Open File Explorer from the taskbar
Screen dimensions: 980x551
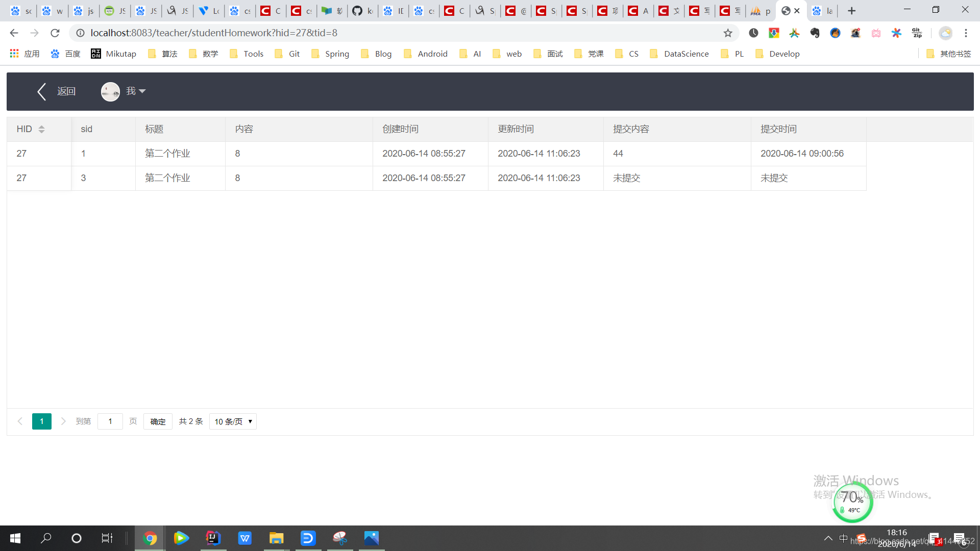tap(277, 538)
